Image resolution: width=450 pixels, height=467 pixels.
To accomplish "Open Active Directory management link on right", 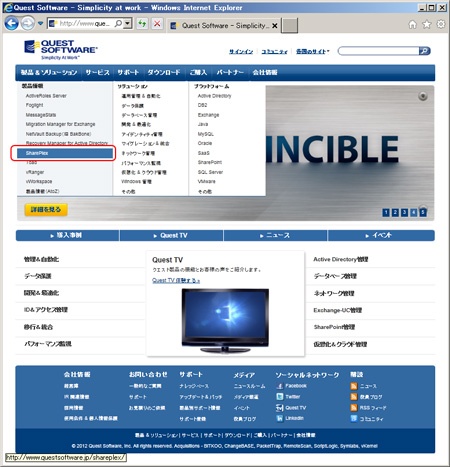I will pos(341,259).
